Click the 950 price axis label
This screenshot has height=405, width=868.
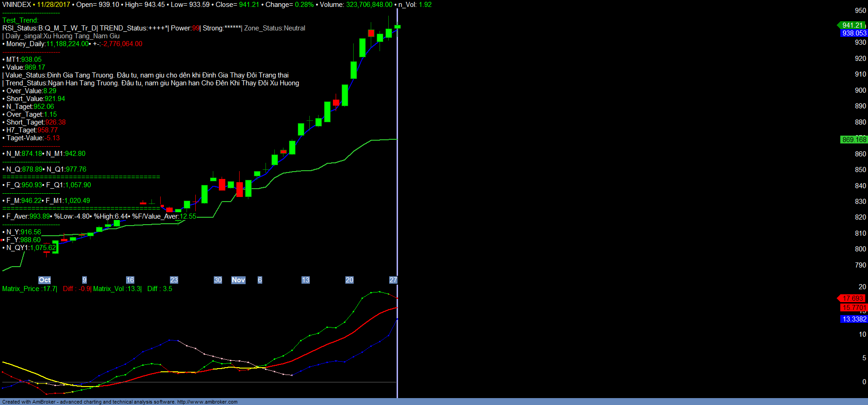860,11
